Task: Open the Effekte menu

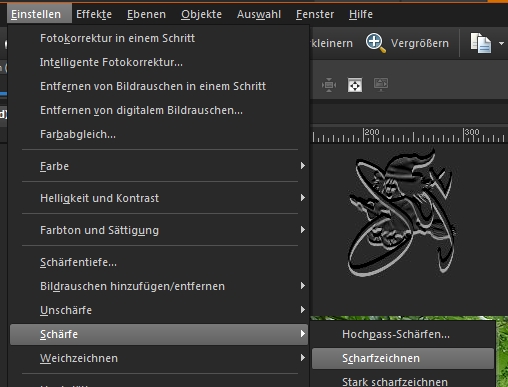Action: coord(94,14)
